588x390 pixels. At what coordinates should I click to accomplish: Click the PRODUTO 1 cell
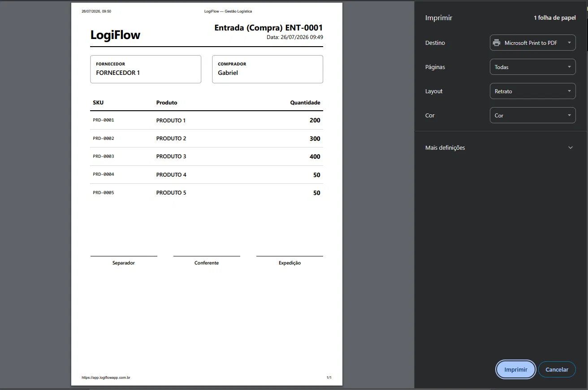point(171,121)
